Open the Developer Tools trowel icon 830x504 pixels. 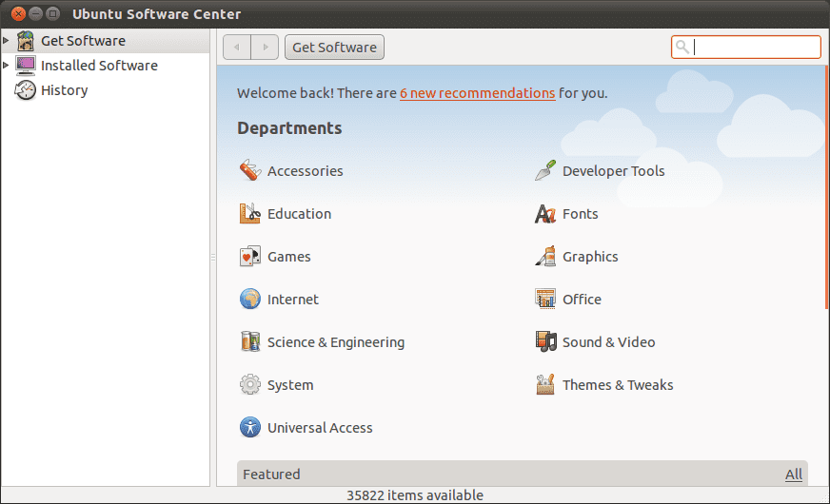click(544, 171)
